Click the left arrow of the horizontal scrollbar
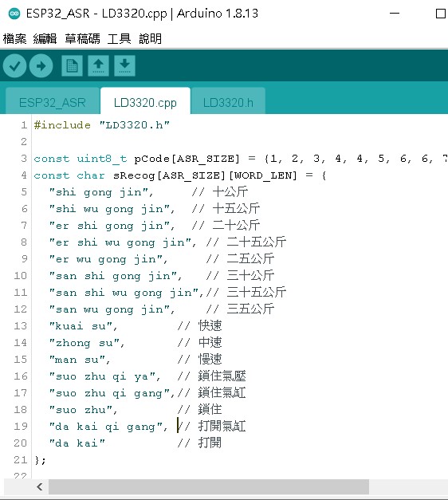Viewport: 448px width, 500px height. coord(40,487)
